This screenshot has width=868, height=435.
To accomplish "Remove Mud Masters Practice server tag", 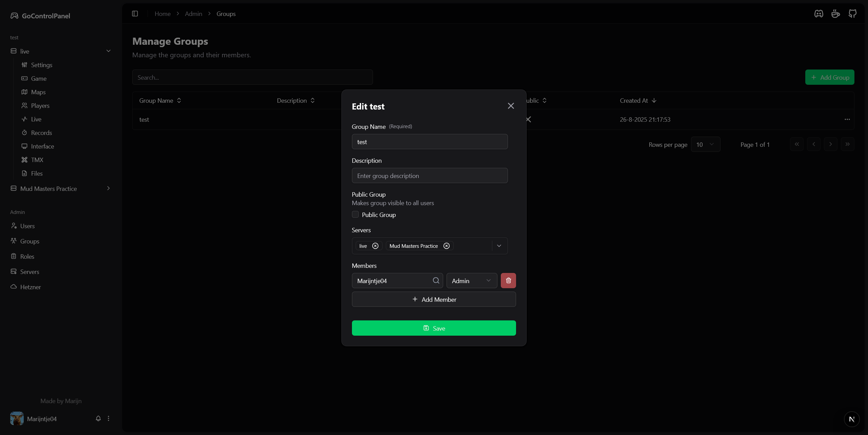I will click(447, 246).
